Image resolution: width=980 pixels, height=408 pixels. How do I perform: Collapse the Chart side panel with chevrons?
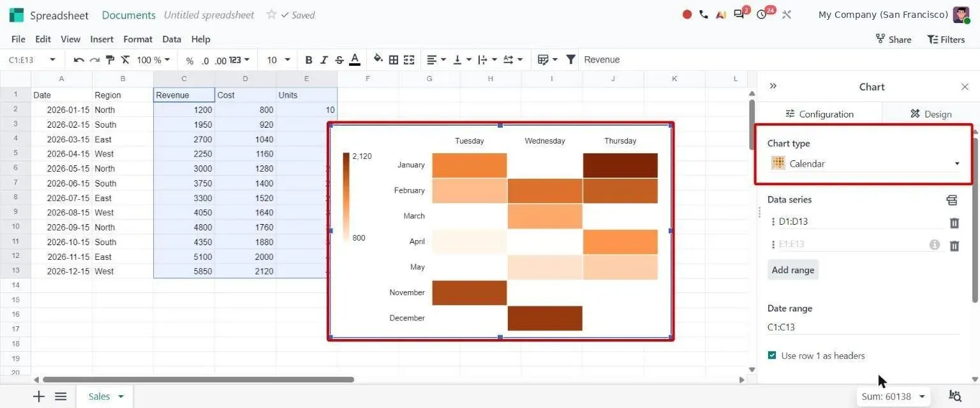(773, 86)
